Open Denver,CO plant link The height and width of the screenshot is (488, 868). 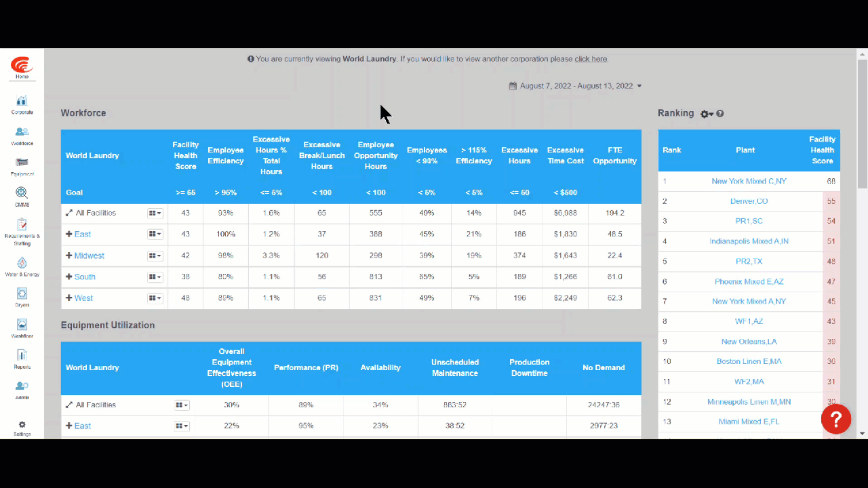pos(749,201)
